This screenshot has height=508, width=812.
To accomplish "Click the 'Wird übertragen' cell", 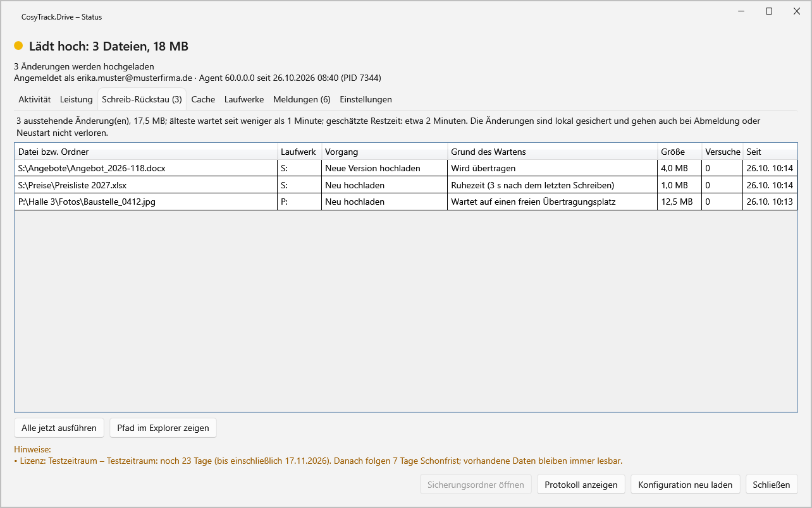I will 552,169.
